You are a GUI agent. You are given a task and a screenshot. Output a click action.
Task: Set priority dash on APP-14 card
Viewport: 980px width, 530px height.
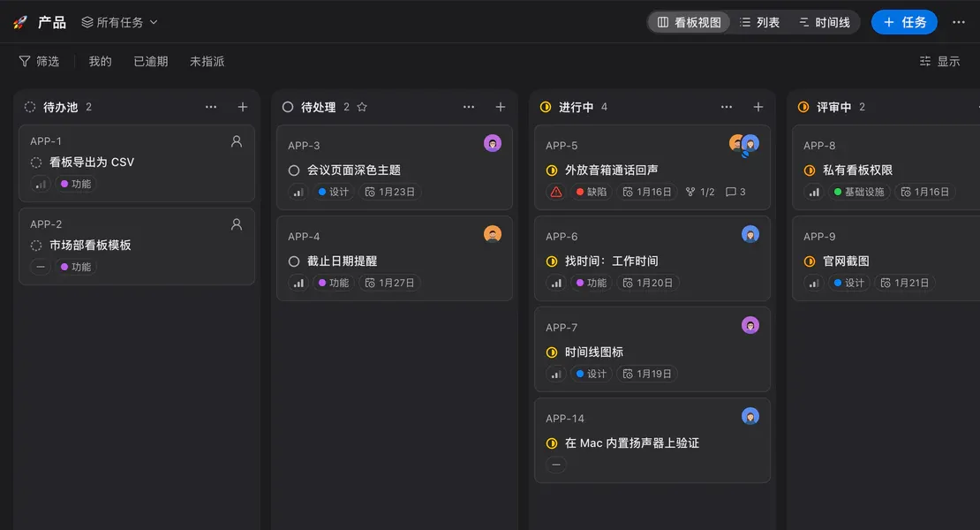555,465
